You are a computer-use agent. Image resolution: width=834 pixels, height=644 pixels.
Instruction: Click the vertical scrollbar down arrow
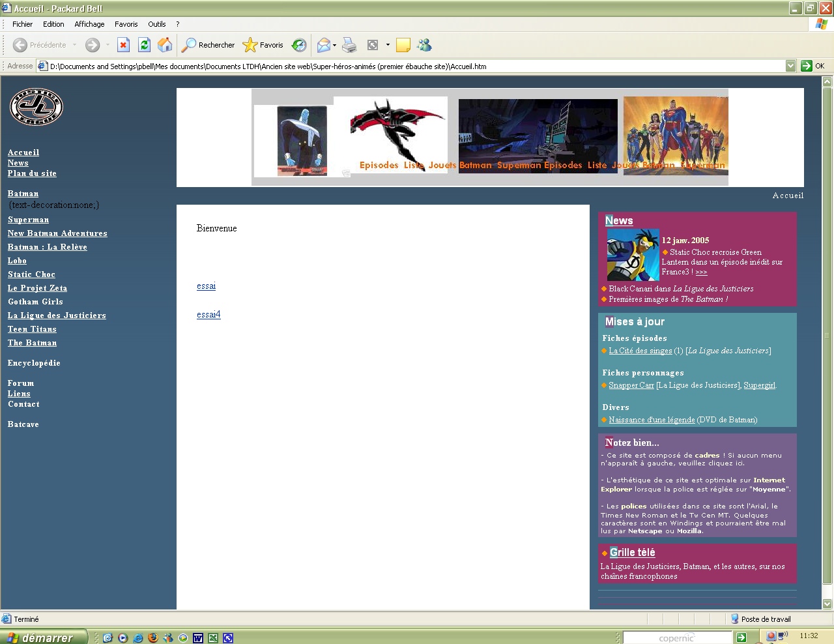click(827, 604)
